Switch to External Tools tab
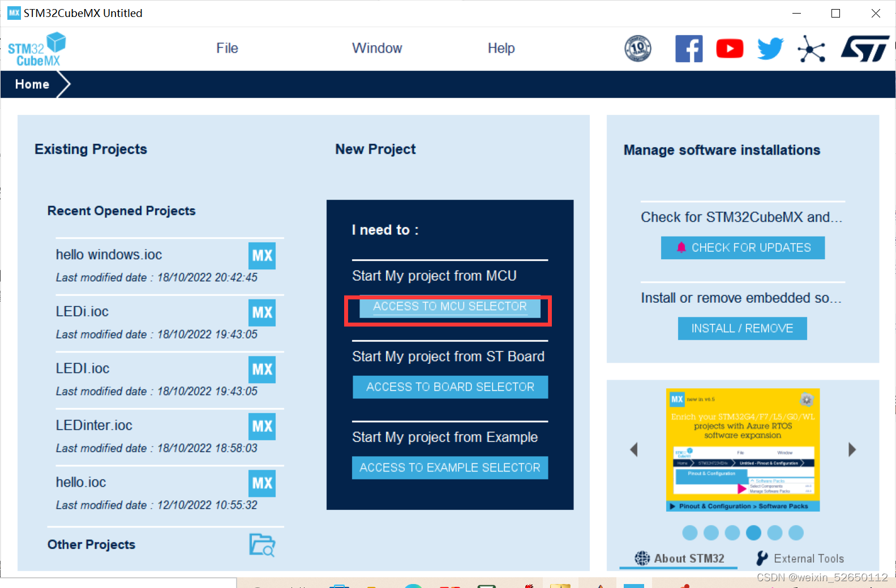This screenshot has height=588, width=896. [x=800, y=559]
